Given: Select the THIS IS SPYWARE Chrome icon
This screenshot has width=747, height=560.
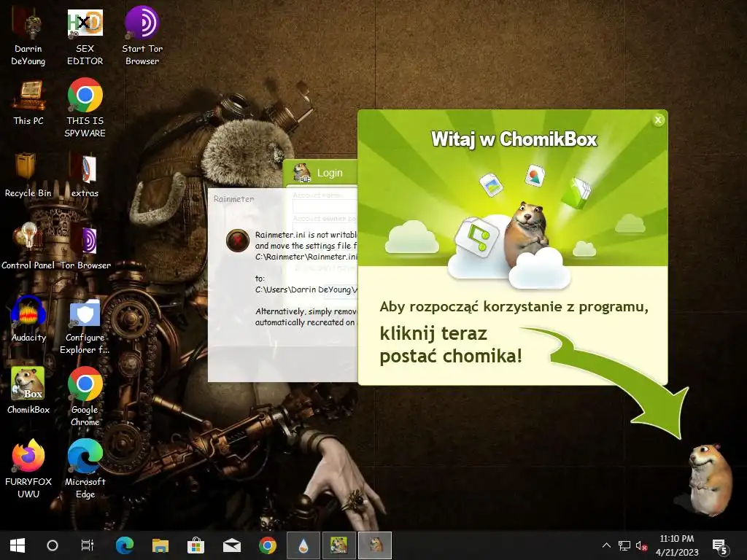Looking at the screenshot, I should 85,108.
